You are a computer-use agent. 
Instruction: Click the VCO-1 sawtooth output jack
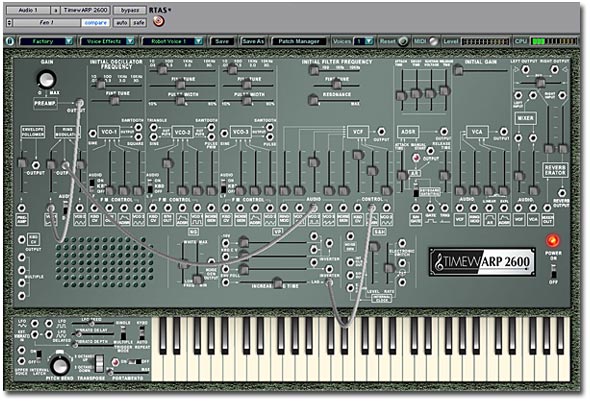tap(139, 127)
